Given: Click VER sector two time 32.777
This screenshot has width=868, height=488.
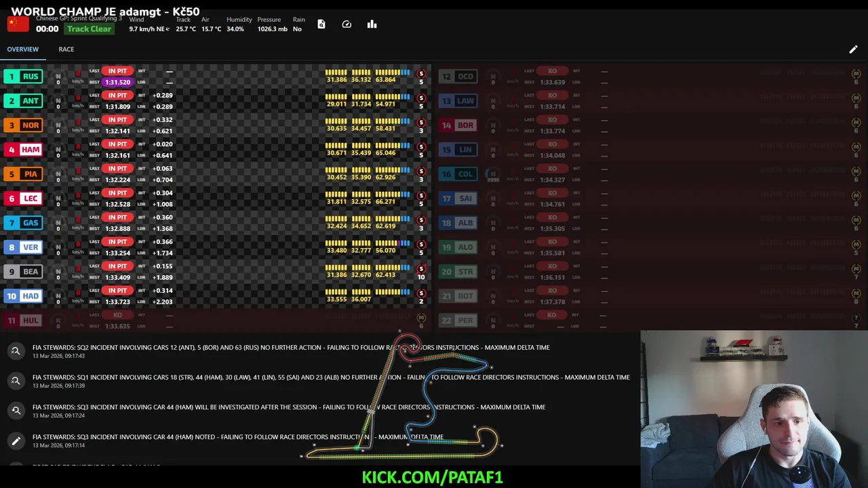Looking at the screenshot, I should (x=361, y=251).
